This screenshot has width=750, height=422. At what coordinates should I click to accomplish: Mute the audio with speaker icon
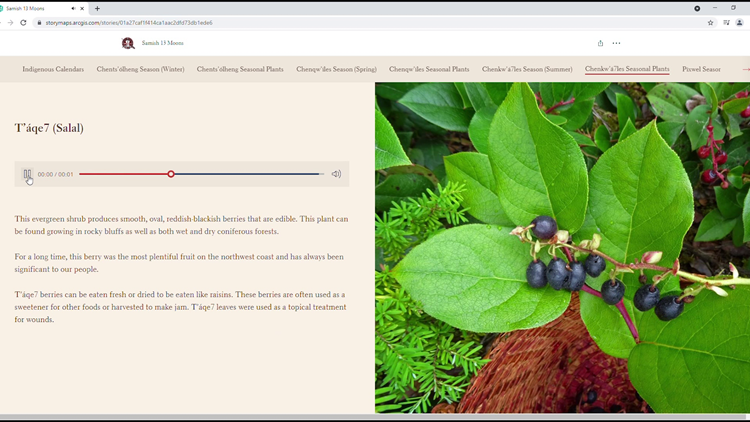click(x=336, y=174)
